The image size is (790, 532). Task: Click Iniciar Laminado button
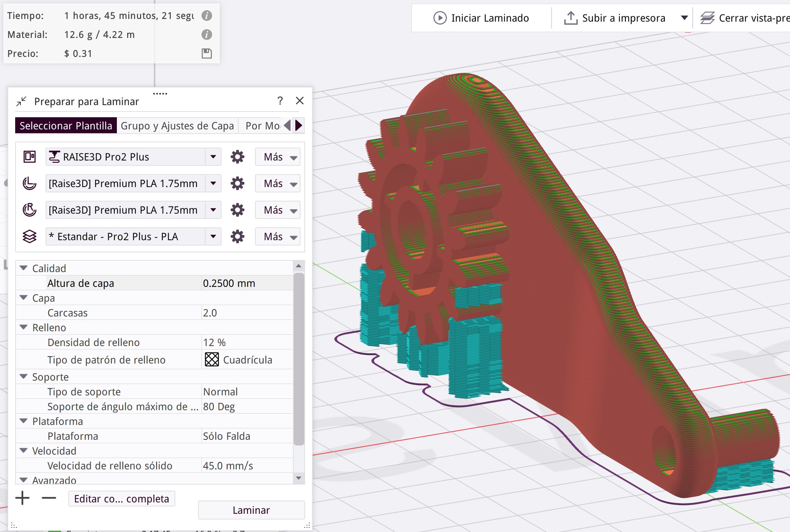481,18
